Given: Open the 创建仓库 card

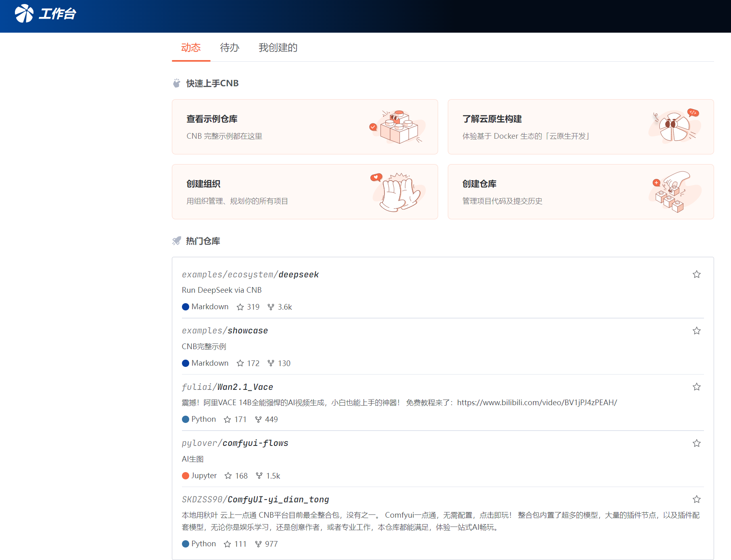Looking at the screenshot, I should coord(581,192).
